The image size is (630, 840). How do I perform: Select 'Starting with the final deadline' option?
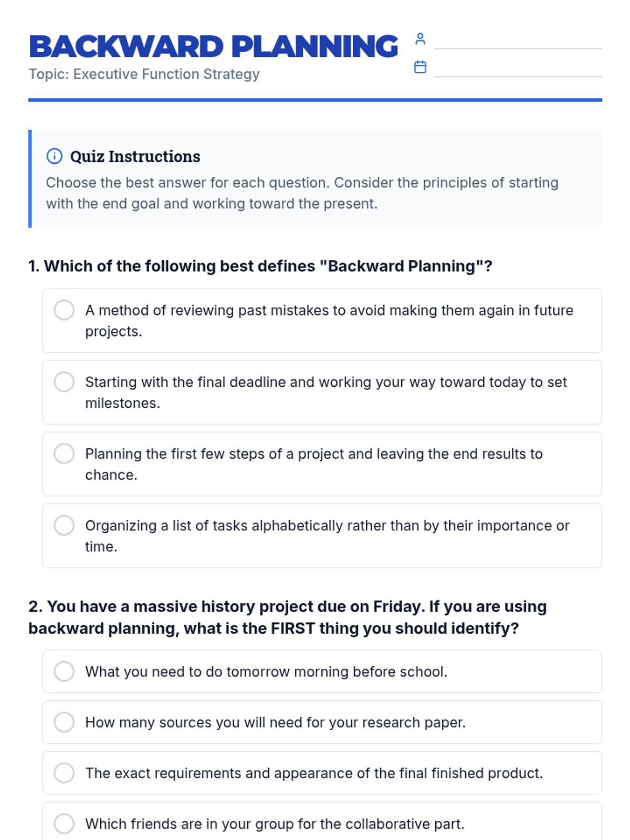64,382
